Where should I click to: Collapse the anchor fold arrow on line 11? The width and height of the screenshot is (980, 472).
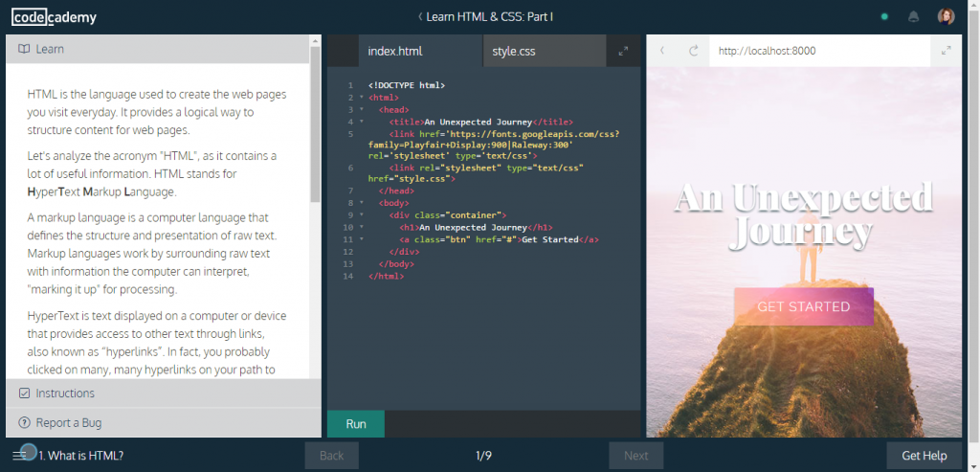[x=361, y=238]
